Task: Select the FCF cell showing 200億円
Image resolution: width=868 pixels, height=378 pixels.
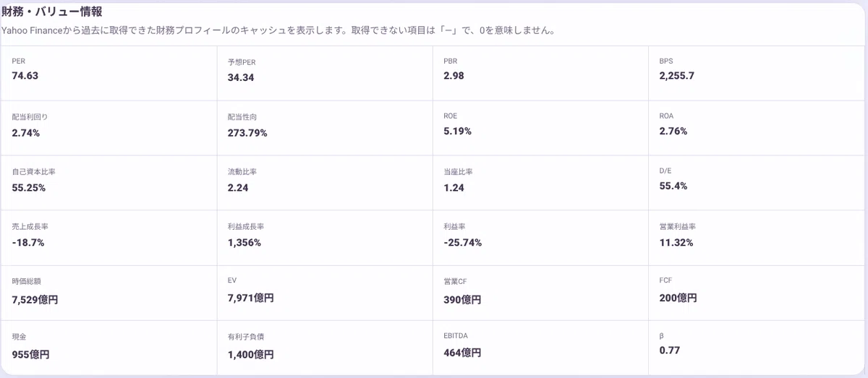Action: (x=758, y=293)
